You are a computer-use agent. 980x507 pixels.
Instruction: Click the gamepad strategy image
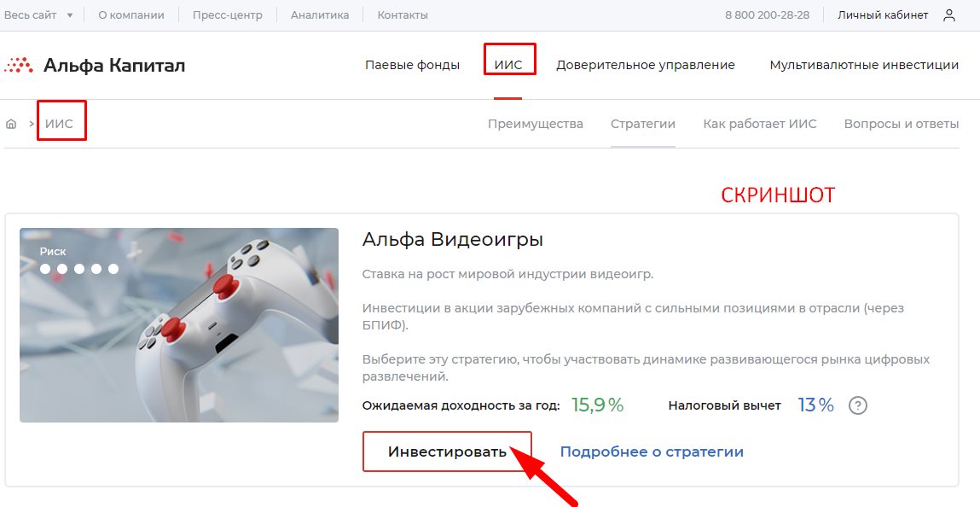tap(179, 325)
